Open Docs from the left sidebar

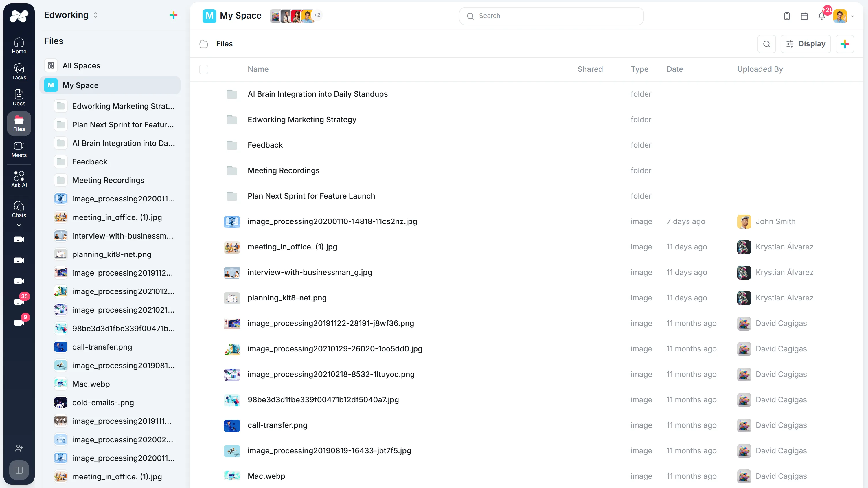[19, 98]
